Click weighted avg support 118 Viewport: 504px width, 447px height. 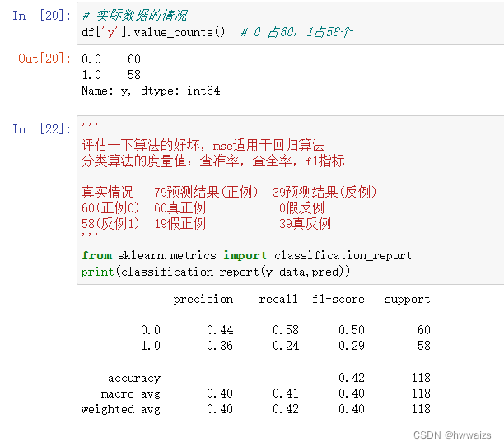click(421, 409)
